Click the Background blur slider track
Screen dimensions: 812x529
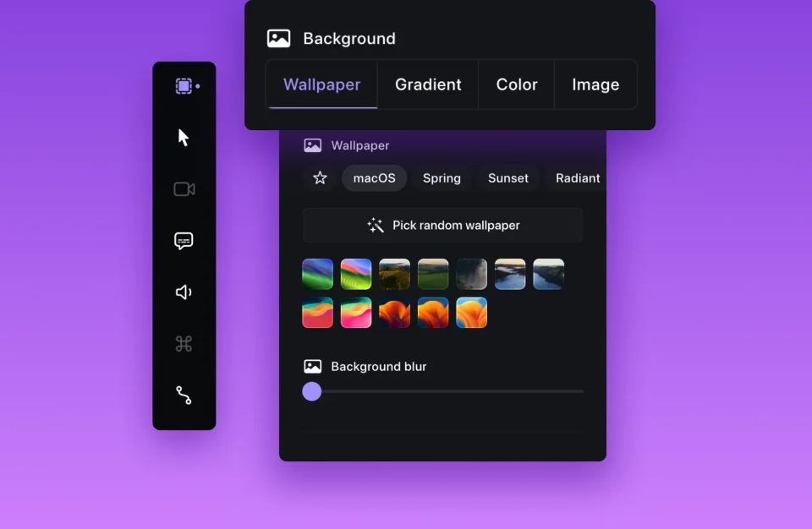click(442, 391)
